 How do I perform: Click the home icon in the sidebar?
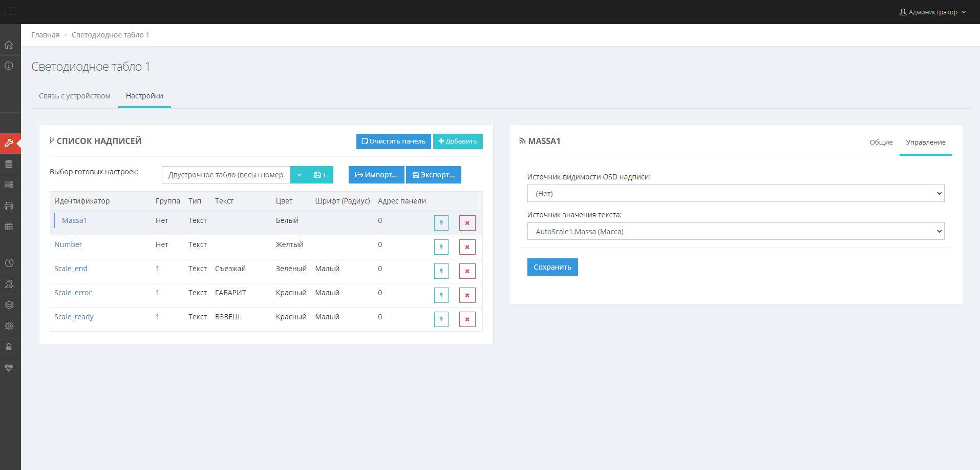[x=9, y=45]
